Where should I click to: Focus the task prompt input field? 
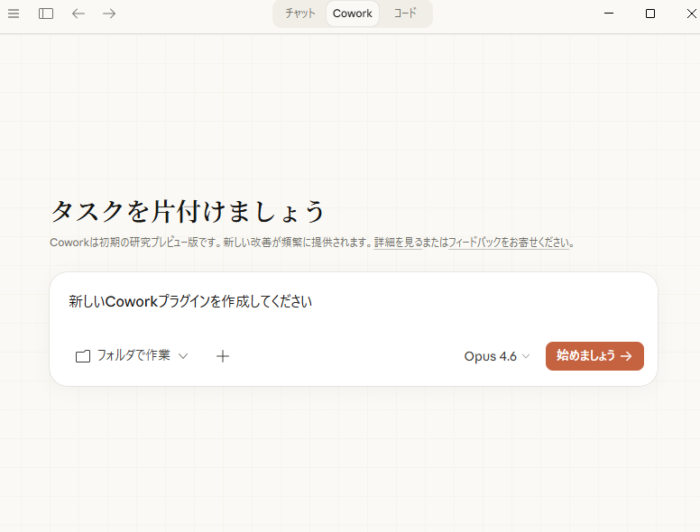point(350,301)
